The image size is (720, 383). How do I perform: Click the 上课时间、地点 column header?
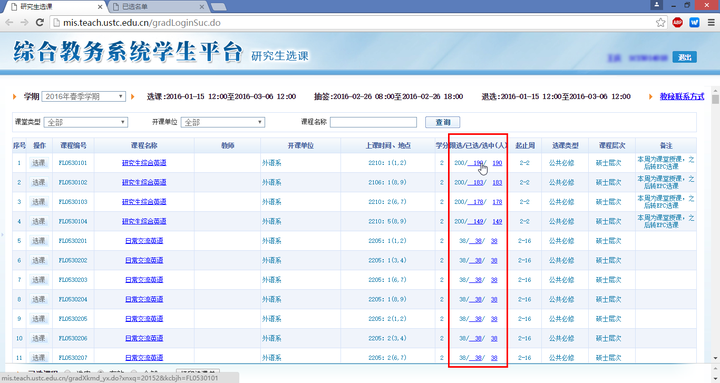(x=388, y=146)
